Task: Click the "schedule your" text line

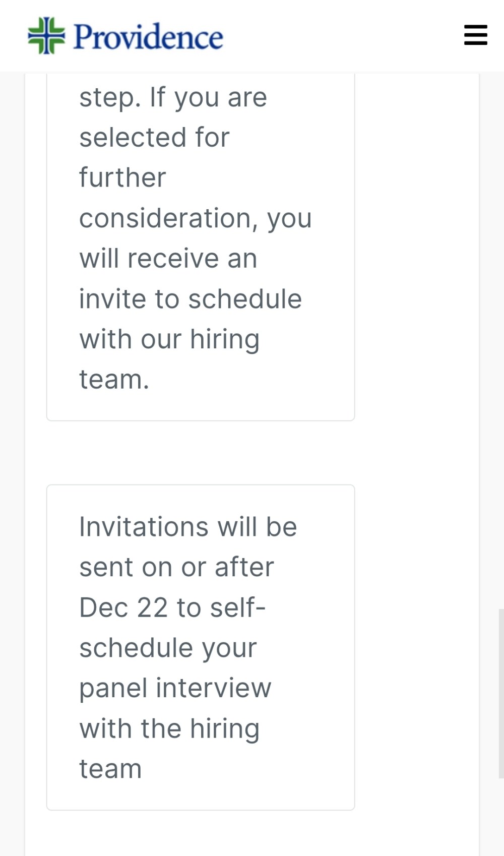Action: point(168,648)
